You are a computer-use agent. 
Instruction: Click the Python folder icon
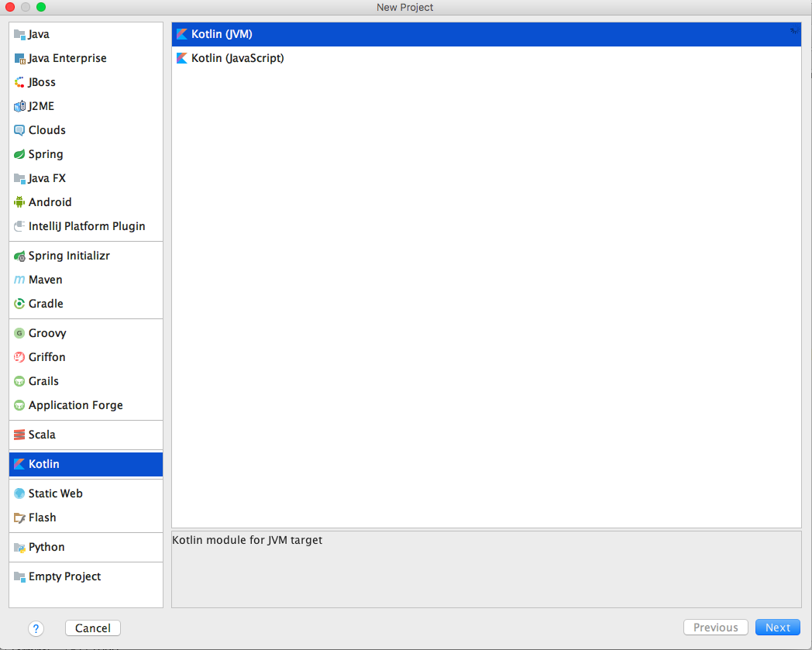(x=19, y=548)
